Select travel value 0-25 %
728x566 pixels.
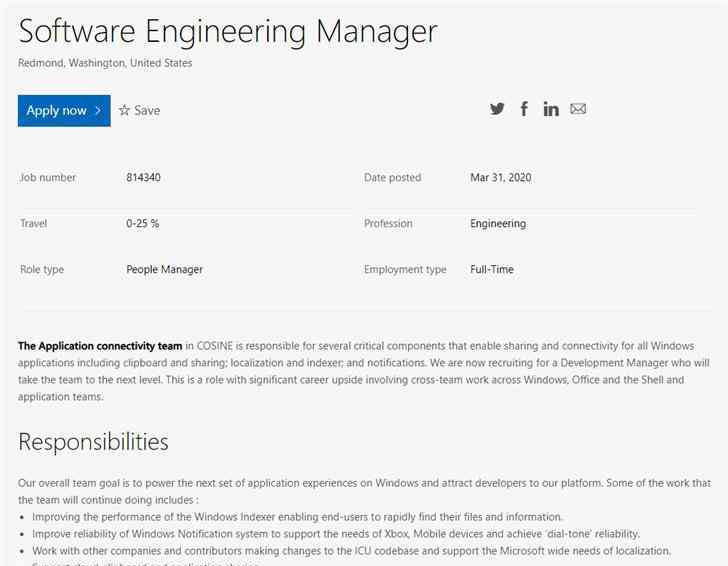pos(143,223)
